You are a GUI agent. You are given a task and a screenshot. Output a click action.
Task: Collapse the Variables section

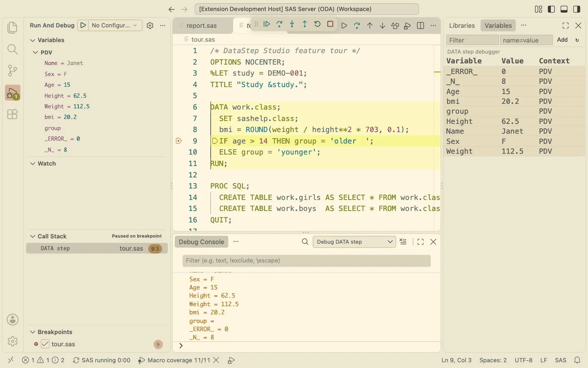coord(33,40)
